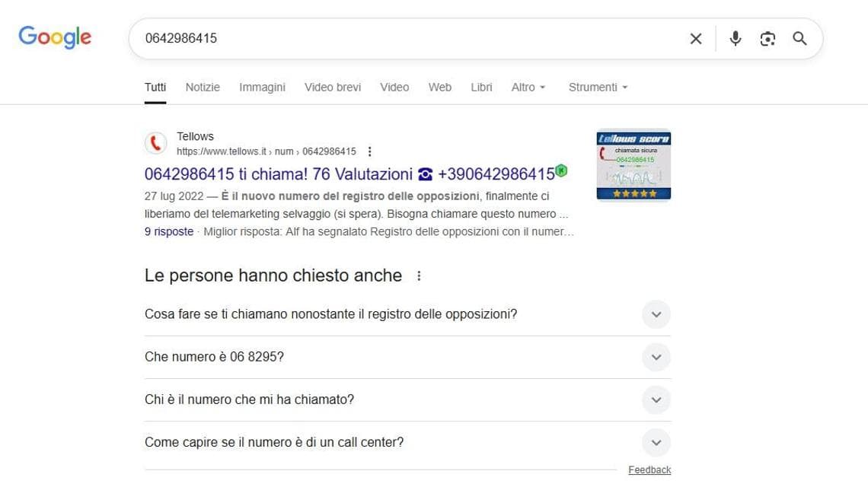
Task: Click the search magnifier icon
Action: coord(799,38)
